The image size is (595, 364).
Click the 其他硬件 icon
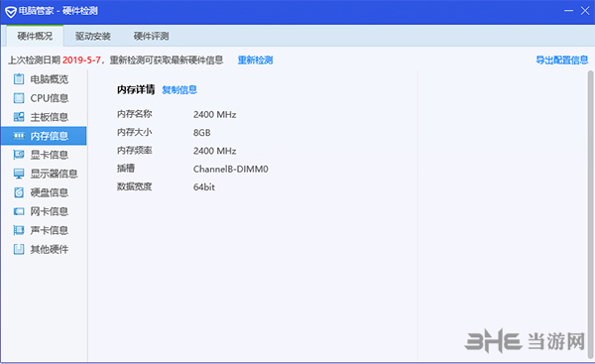19,249
